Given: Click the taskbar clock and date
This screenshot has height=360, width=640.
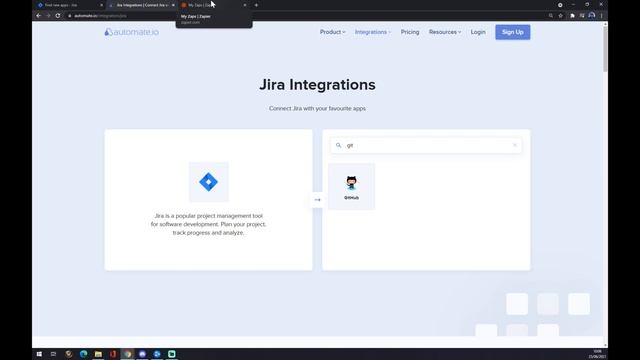Looking at the screenshot, I should pyautogui.click(x=597, y=354).
